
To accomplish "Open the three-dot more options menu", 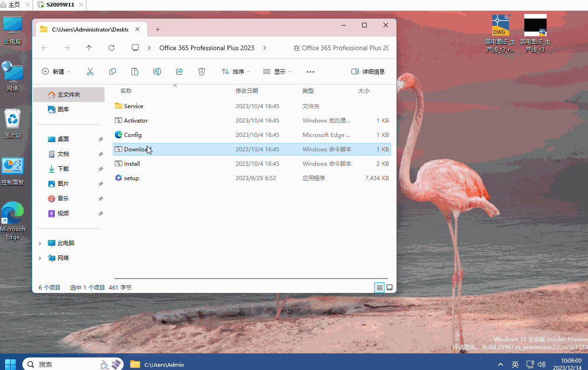I will [311, 71].
